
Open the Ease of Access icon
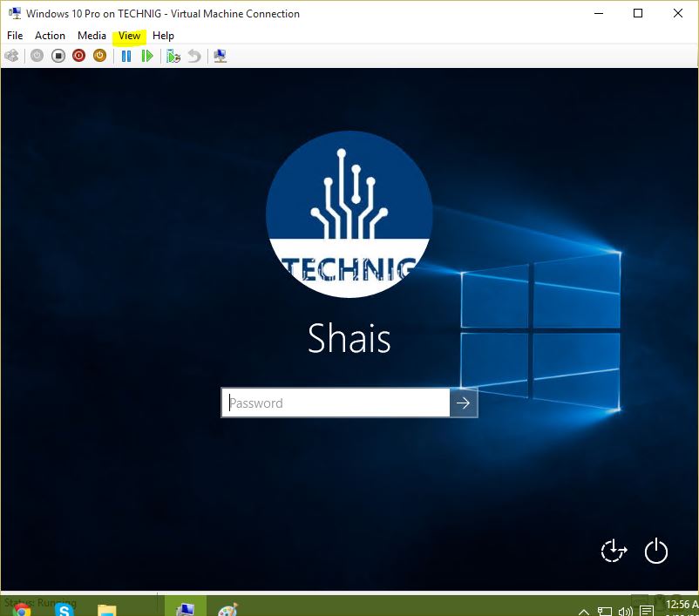(x=614, y=551)
